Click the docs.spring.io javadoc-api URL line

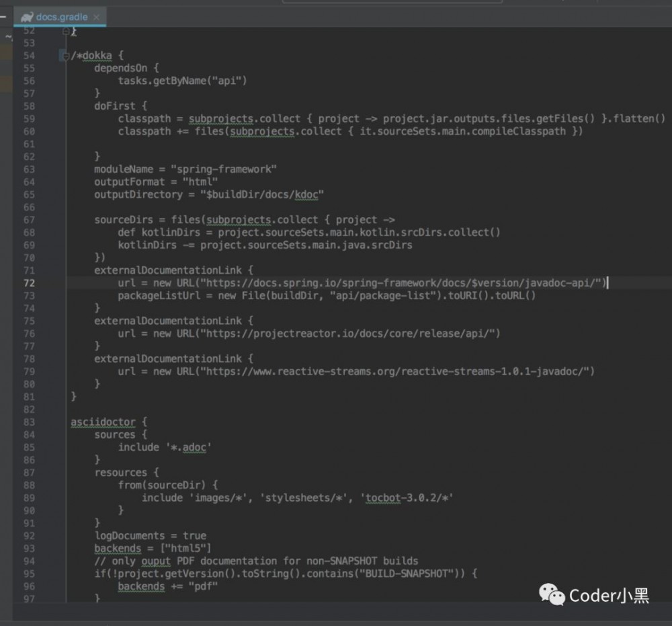pos(362,283)
